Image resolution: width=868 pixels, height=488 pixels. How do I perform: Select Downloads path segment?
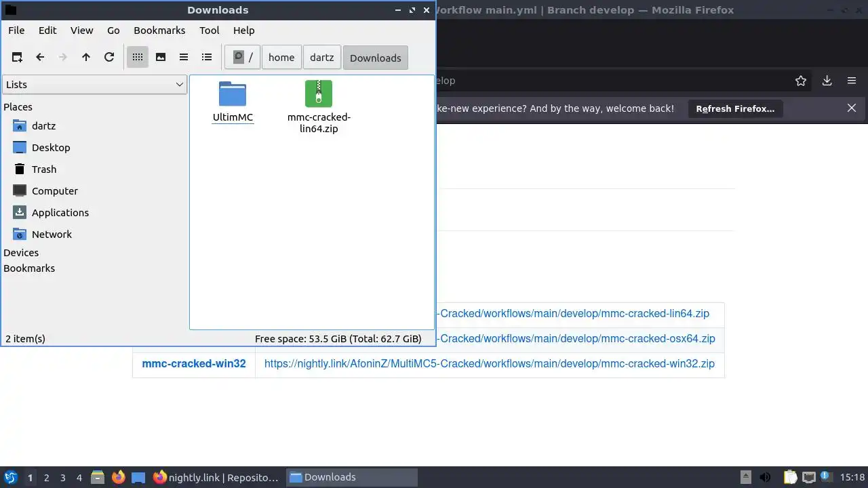(376, 58)
